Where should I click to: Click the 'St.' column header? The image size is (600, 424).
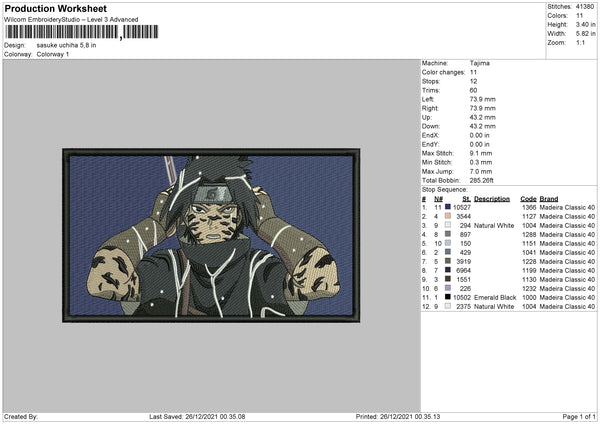point(466,199)
